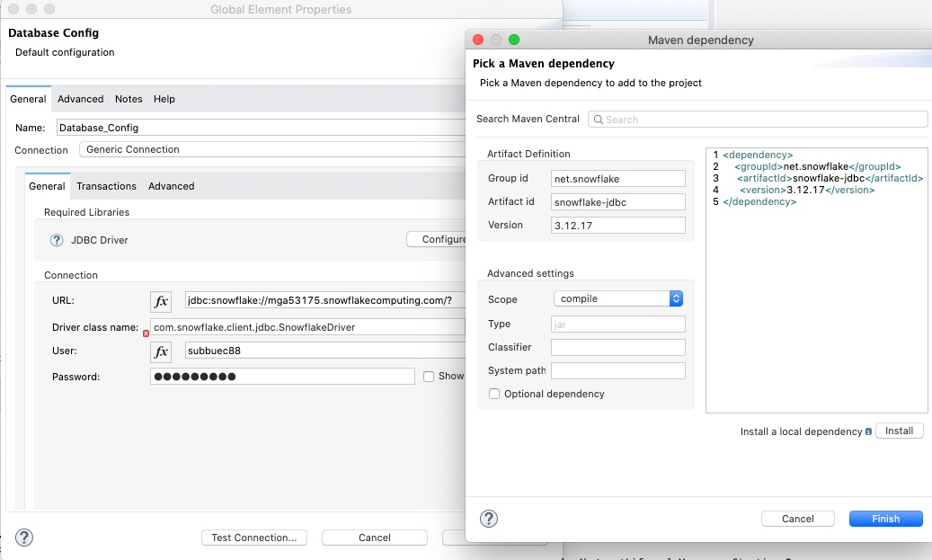Image resolution: width=932 pixels, height=560 pixels.
Task: Click the help icon in Global Element Properties
Action: click(24, 538)
